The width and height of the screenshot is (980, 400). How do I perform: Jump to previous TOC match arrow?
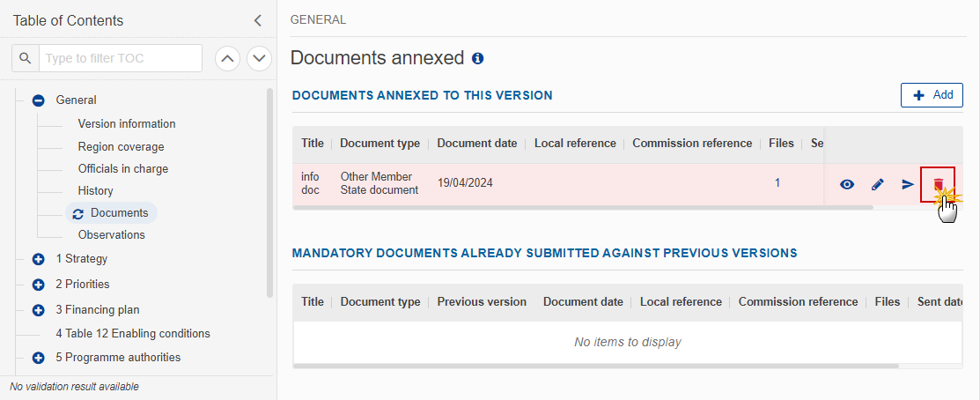(228, 59)
